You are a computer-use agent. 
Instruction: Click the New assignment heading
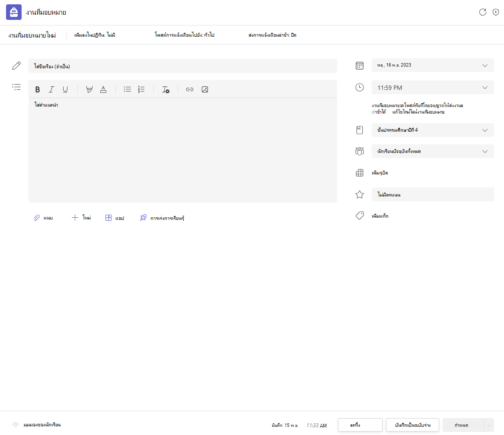[32, 35]
